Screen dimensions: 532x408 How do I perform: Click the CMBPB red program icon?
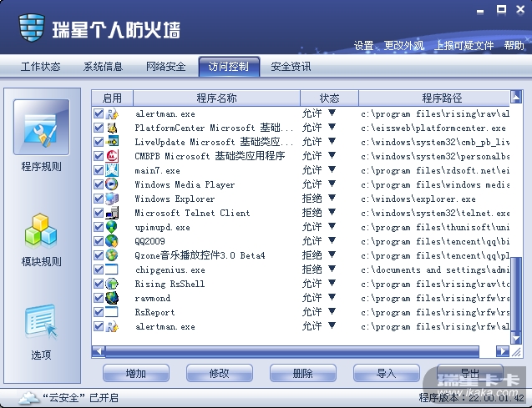click(112, 156)
